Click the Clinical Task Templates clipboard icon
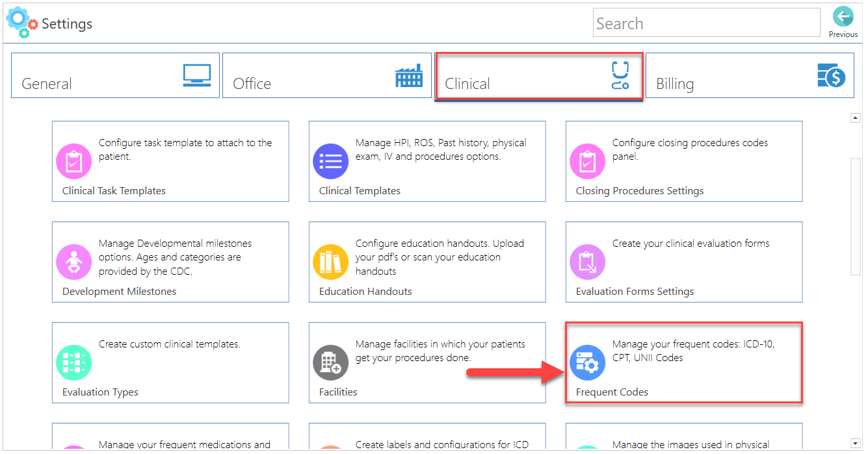This screenshot has width=868, height=454. 74,161
